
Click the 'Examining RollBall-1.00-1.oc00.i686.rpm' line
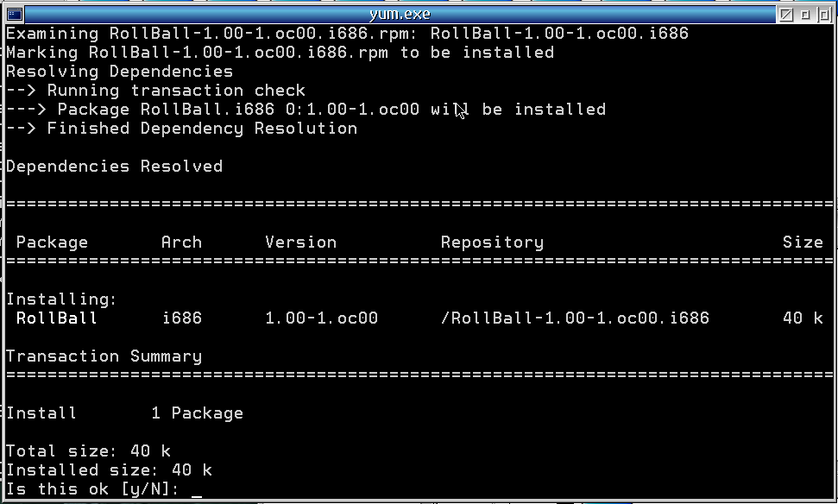(x=348, y=34)
